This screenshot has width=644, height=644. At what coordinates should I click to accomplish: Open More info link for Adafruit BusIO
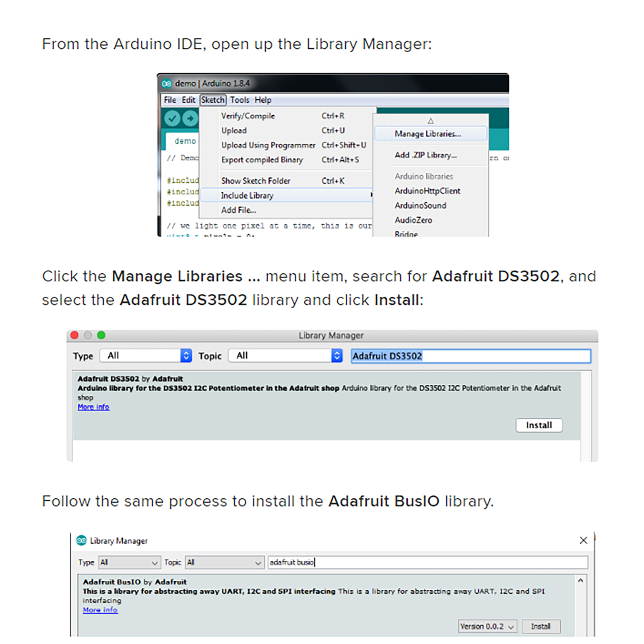click(x=100, y=610)
